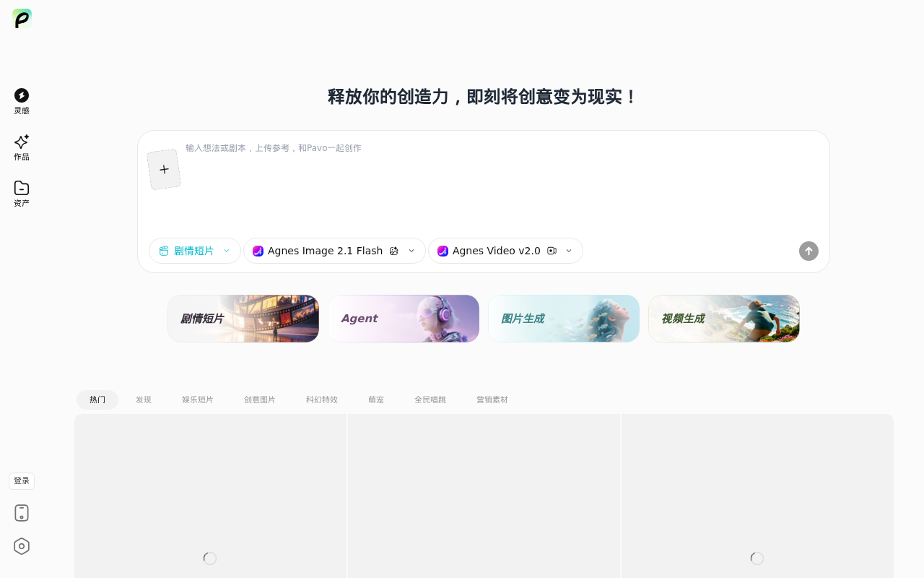Open the mobile phone icon in sidebar
The width and height of the screenshot is (924, 578).
22,513
